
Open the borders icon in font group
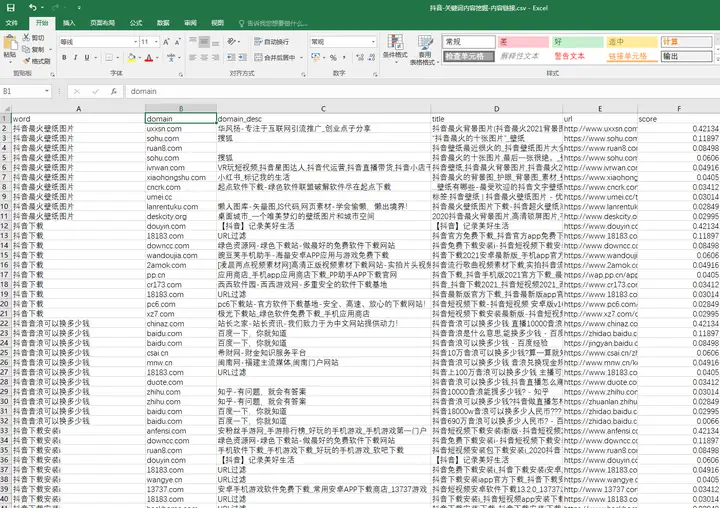[x=109, y=57]
